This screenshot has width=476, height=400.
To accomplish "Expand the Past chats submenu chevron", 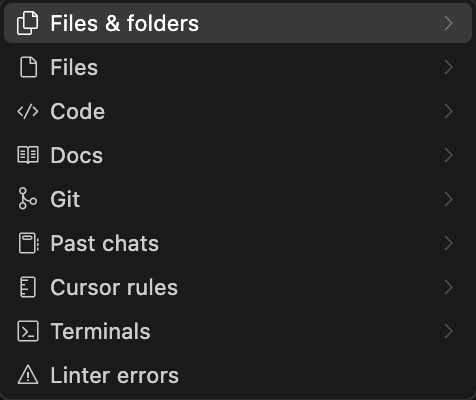I will click(449, 243).
